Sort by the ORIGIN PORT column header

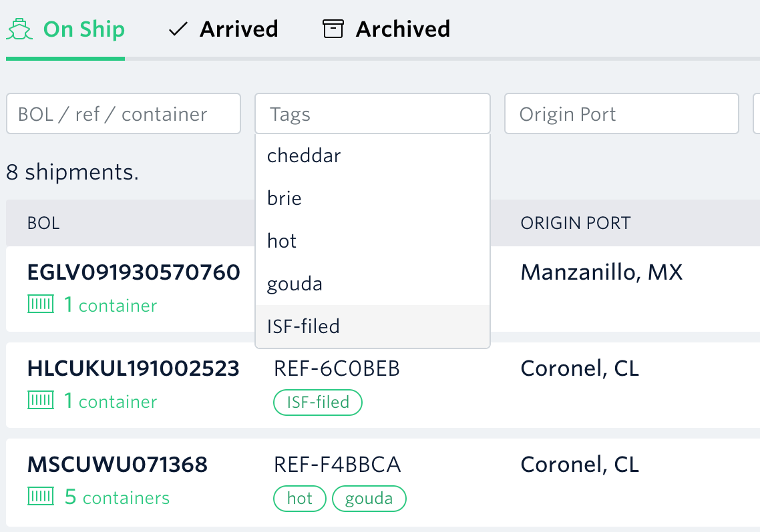click(575, 223)
